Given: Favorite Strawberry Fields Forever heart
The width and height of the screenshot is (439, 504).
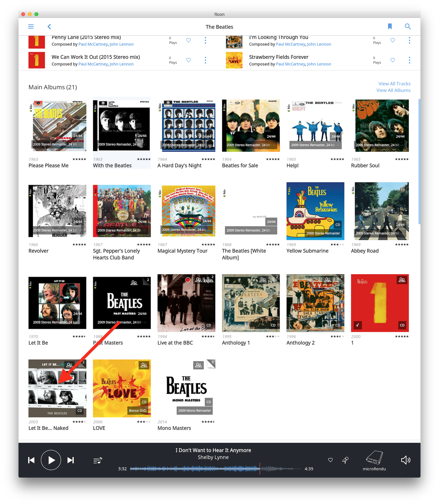Looking at the screenshot, I should tap(392, 60).
